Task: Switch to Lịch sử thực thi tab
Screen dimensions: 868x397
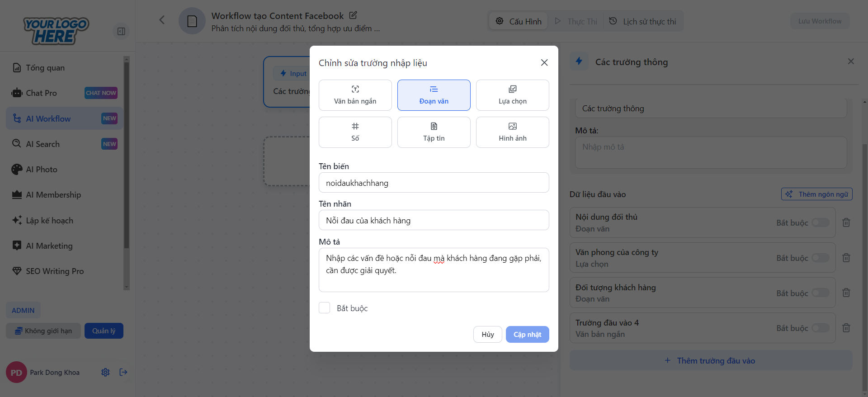Action: (x=642, y=21)
